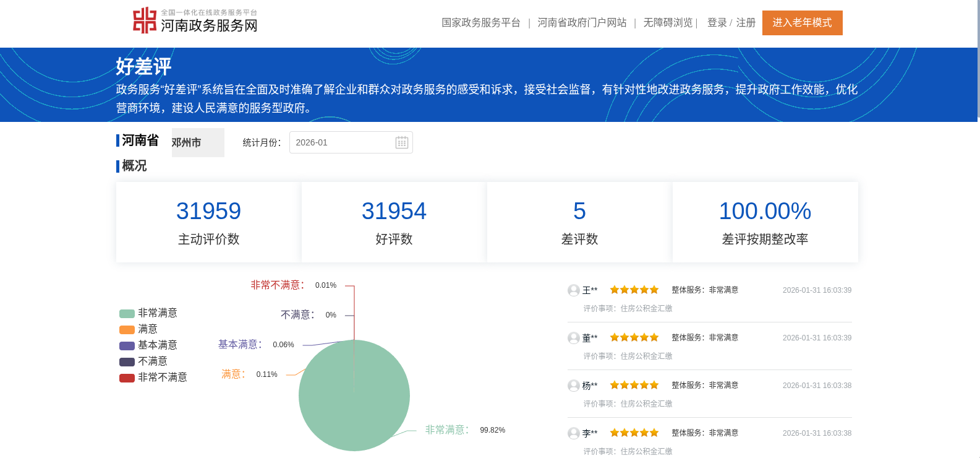This screenshot has height=458, width=980.
Task: Open 国家政务服务平台 link
Action: [481, 23]
